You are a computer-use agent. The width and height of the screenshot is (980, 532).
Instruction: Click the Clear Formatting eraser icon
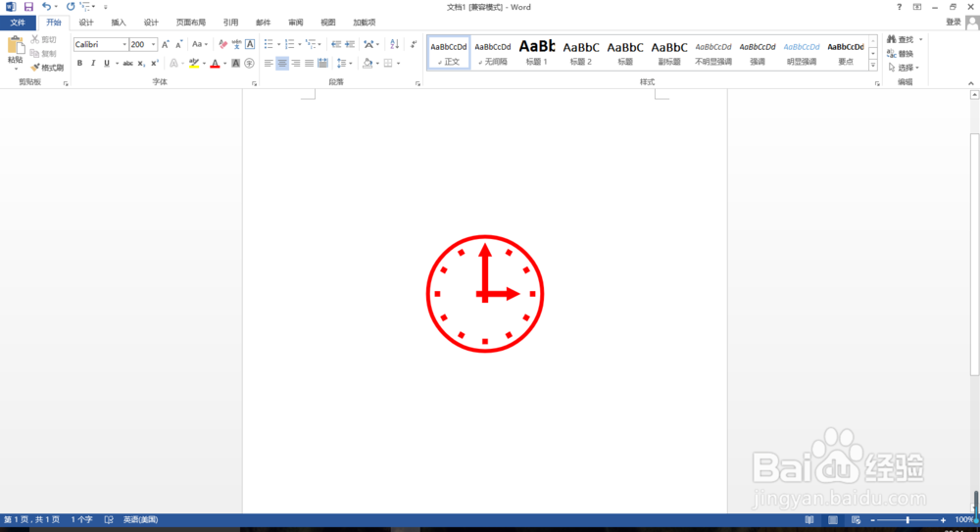tap(223, 44)
